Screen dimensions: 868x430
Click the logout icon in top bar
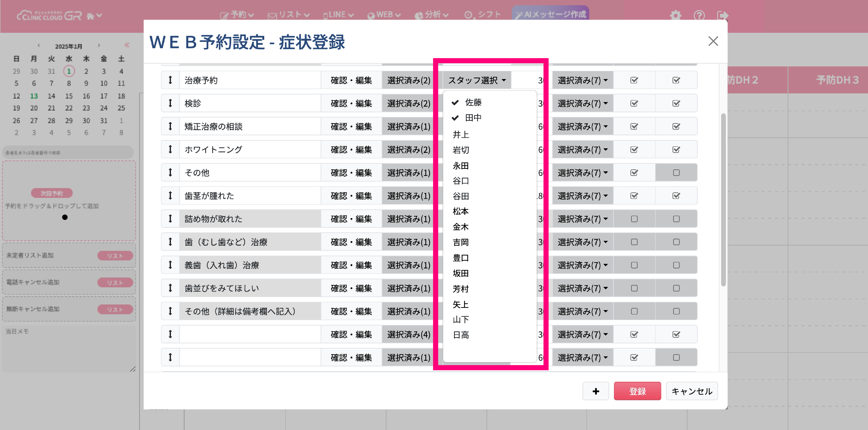(x=722, y=15)
